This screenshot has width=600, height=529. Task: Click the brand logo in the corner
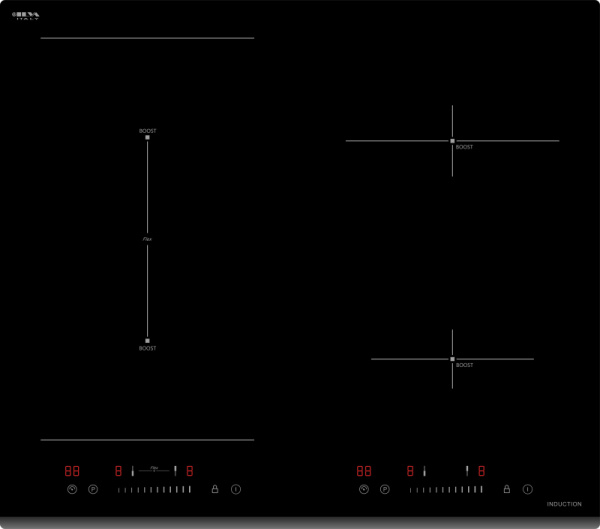click(26, 16)
